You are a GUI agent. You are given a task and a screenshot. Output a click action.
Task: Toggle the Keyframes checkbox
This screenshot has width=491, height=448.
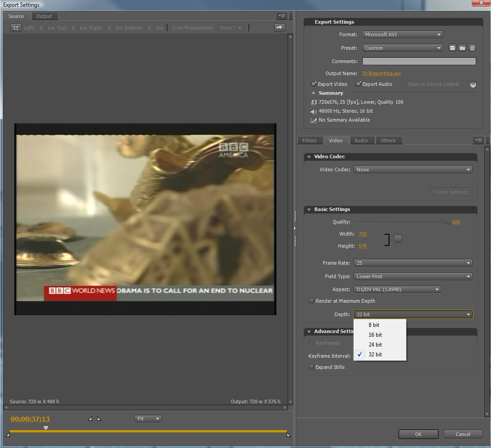coord(311,343)
